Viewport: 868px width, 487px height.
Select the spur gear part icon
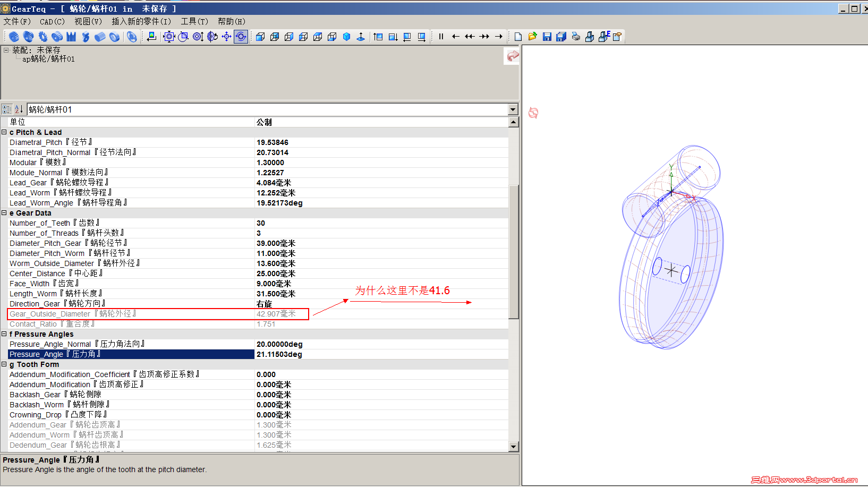tap(14, 37)
